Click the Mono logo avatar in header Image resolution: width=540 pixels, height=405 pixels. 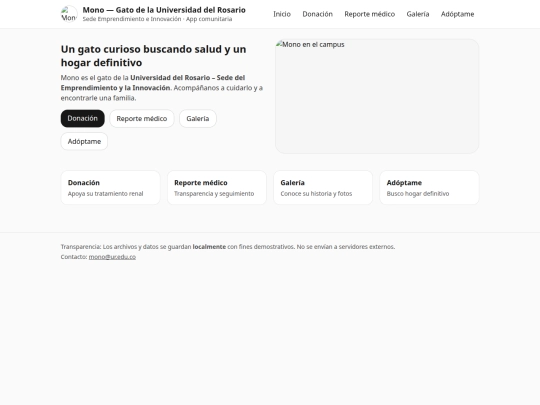69,14
